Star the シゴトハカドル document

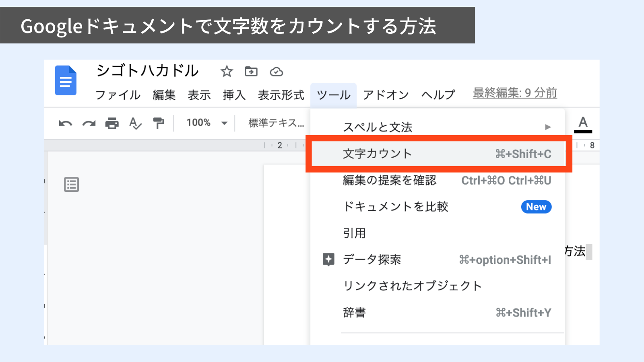(x=227, y=72)
